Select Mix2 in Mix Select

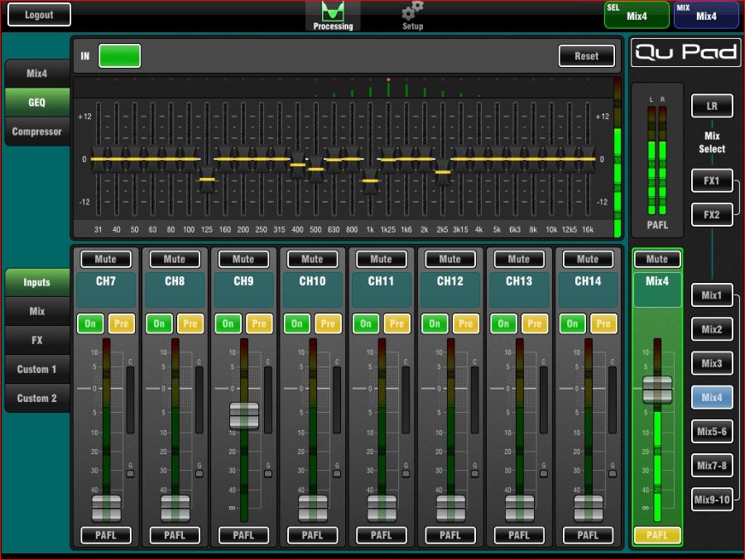pyautogui.click(x=712, y=329)
